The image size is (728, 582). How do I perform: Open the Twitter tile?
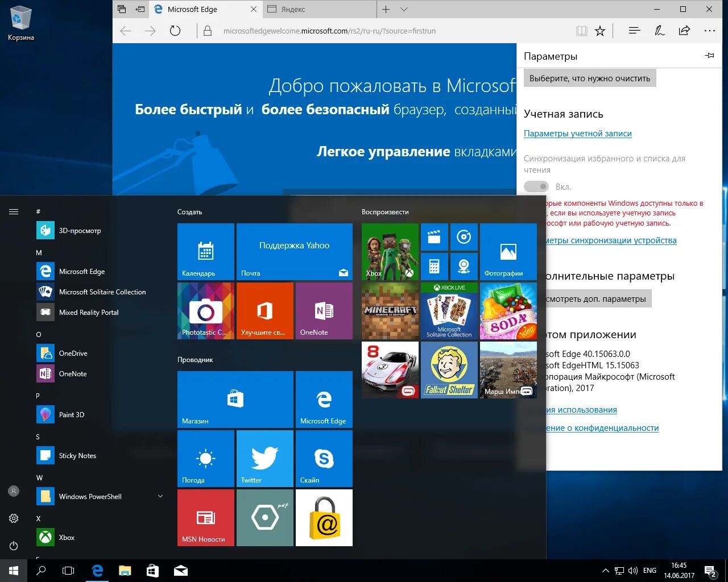click(x=265, y=458)
